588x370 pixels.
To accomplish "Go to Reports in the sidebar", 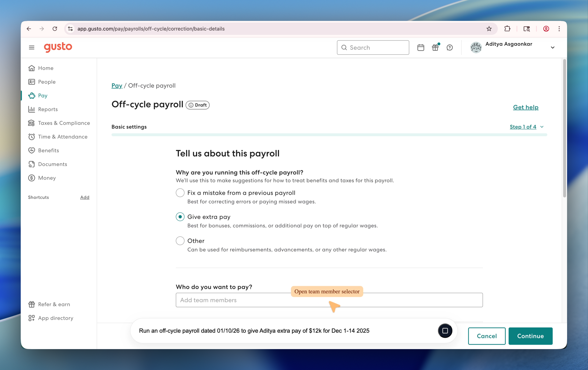I will coord(48,109).
